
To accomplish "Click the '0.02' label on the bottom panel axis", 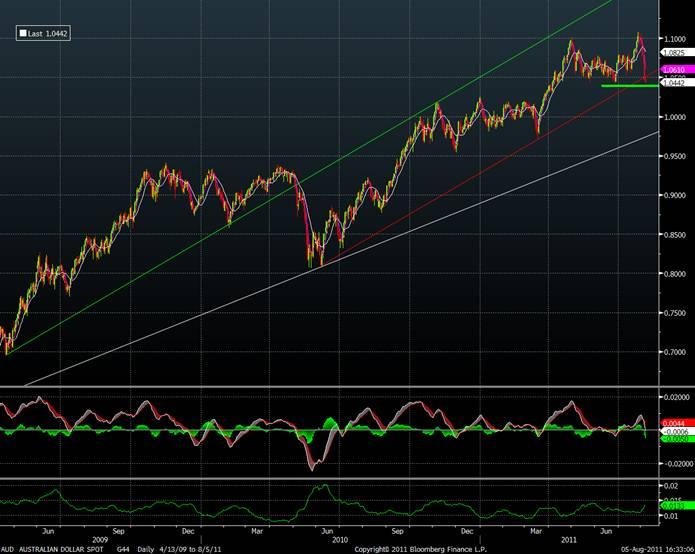I will click(x=672, y=486).
